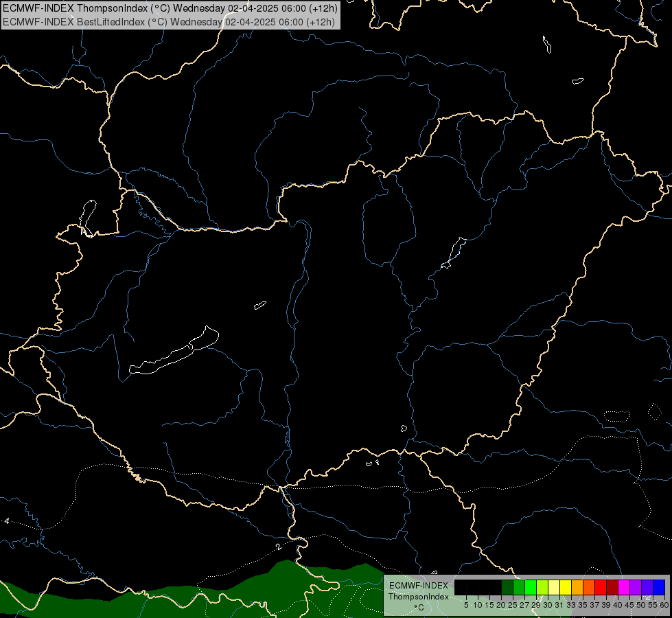The image size is (672, 618).
Task: Click the contour label 4 on dotted line
Action: tap(6, 521)
